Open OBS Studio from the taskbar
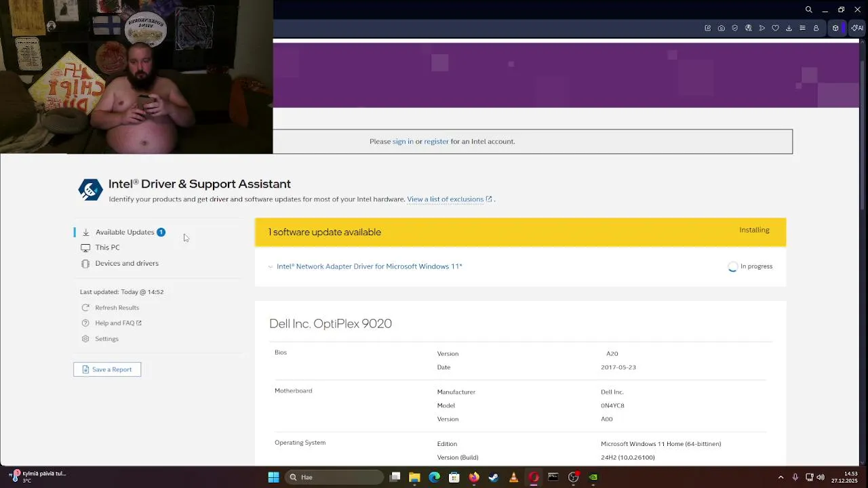Image resolution: width=868 pixels, height=488 pixels. point(573,477)
